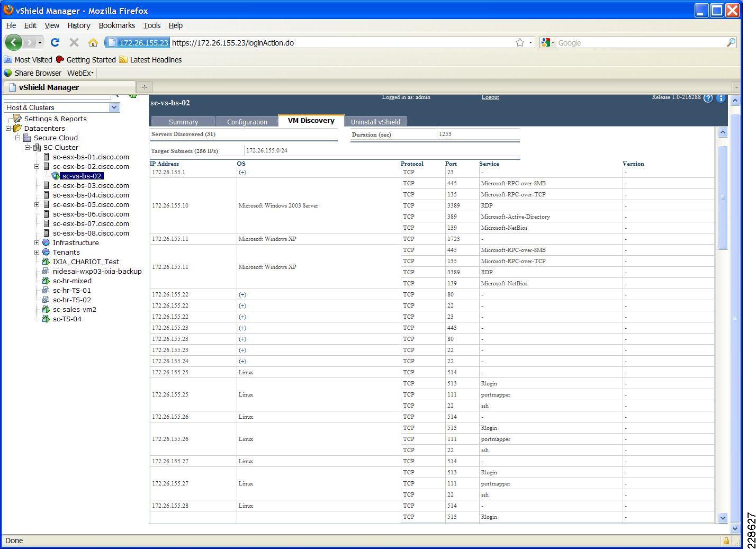Screen dimensions: 756x549
Task: Open the WebEx dropdown menu
Action: (x=80, y=73)
